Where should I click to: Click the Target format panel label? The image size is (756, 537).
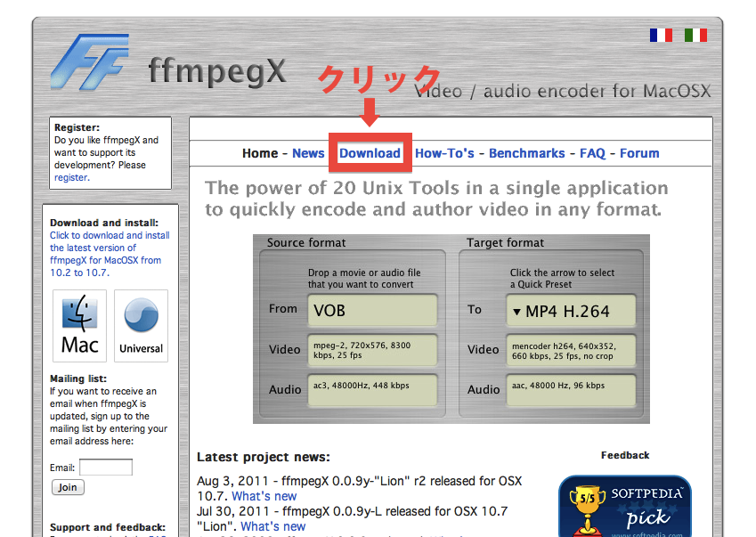pyautogui.click(x=505, y=242)
